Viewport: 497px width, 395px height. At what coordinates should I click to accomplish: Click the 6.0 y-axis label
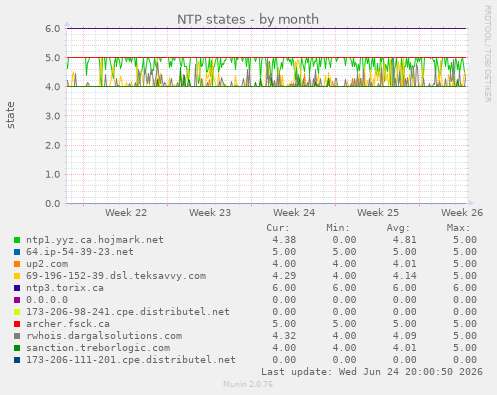(53, 29)
